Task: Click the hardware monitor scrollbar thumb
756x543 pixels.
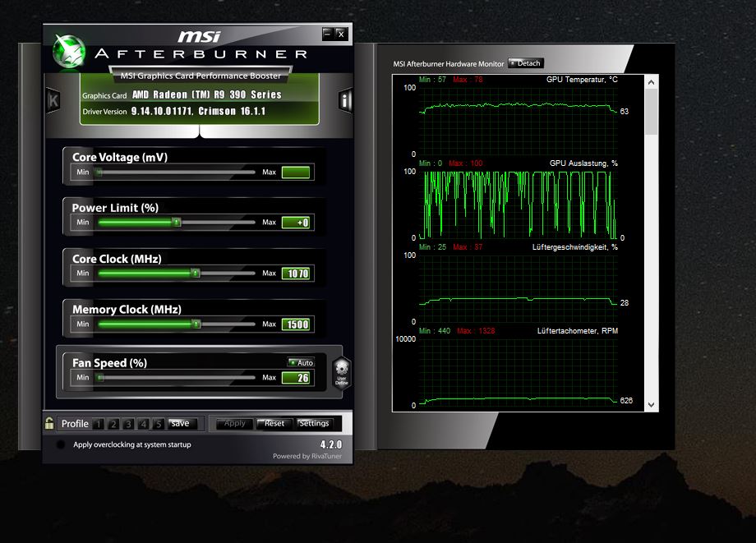Action: (x=652, y=111)
